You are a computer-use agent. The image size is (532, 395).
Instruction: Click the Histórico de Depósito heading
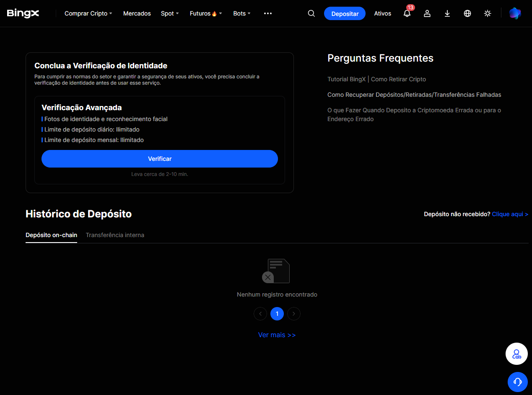pos(79,214)
